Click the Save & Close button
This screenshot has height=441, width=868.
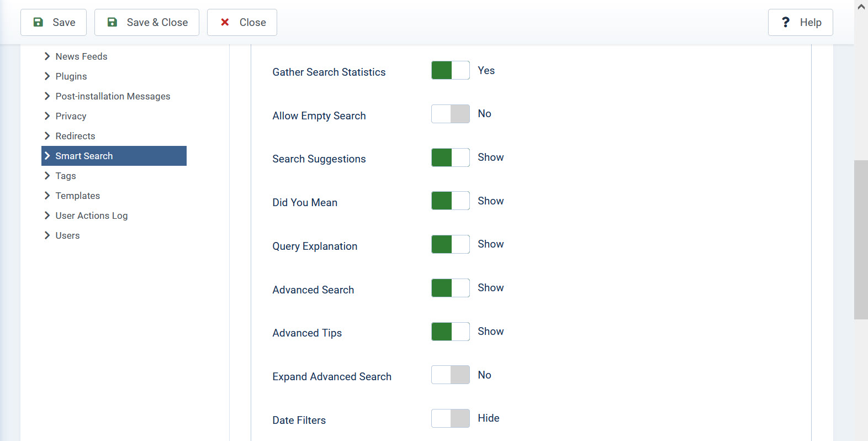coord(146,22)
